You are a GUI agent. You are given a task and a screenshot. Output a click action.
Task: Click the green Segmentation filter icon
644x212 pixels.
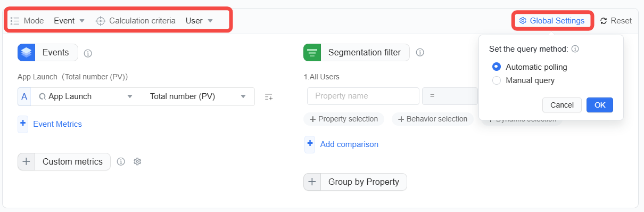click(x=312, y=53)
